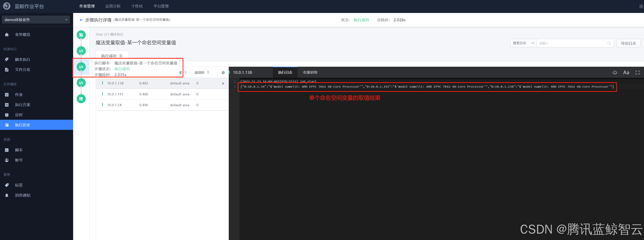The width and height of the screenshot is (644, 240).
Task: Expand the demo体验业务 business selector
Action: pyautogui.click(x=36, y=20)
